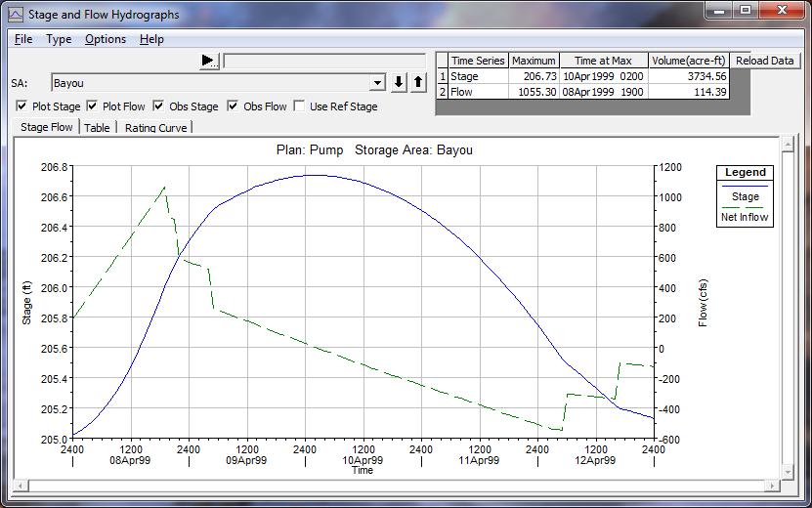Expand the SA Bayou dropdown list
This screenshot has height=508, width=812.
(x=377, y=83)
